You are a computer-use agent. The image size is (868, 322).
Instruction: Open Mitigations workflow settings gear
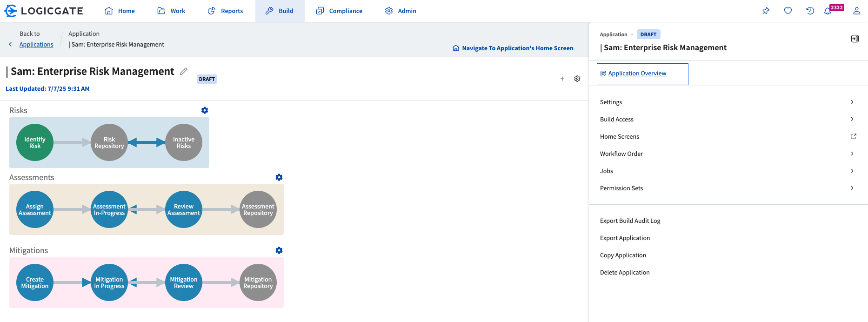tap(279, 250)
